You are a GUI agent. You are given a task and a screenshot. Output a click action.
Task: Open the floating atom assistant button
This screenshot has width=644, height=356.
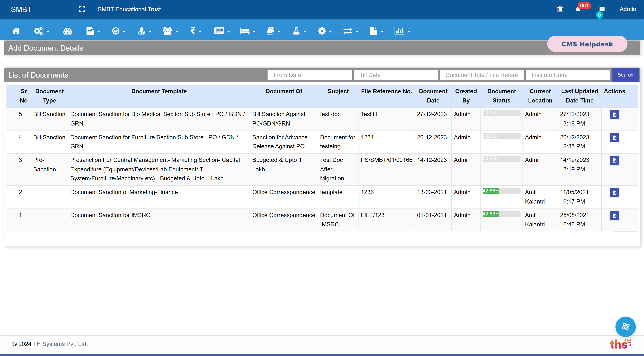(625, 327)
